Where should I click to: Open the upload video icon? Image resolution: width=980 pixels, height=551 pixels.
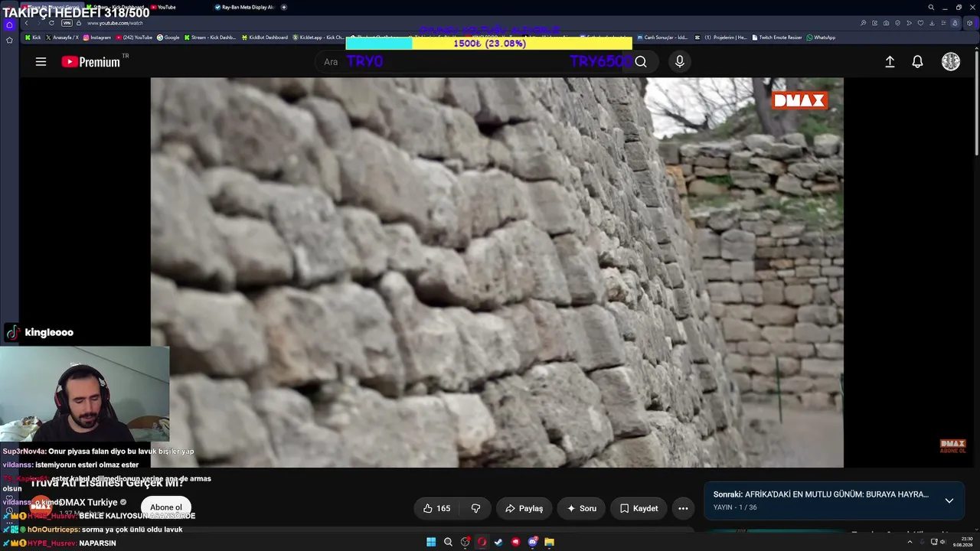click(890, 62)
